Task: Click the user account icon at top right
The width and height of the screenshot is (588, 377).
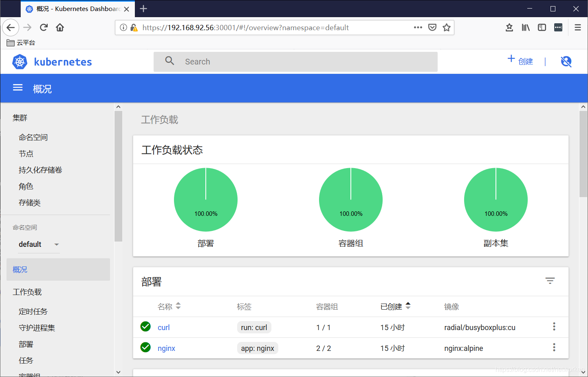Action: click(x=566, y=61)
